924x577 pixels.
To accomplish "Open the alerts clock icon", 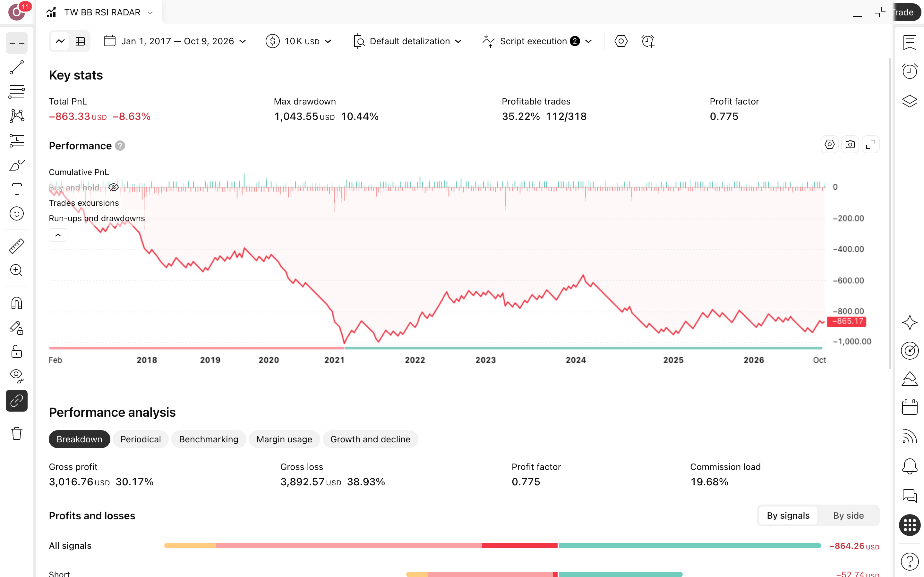I will click(x=910, y=71).
